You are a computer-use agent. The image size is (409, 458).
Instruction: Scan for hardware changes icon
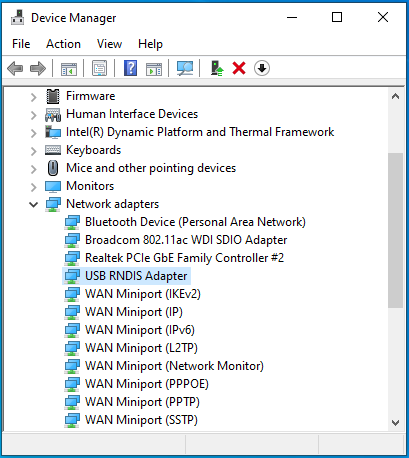[185, 68]
